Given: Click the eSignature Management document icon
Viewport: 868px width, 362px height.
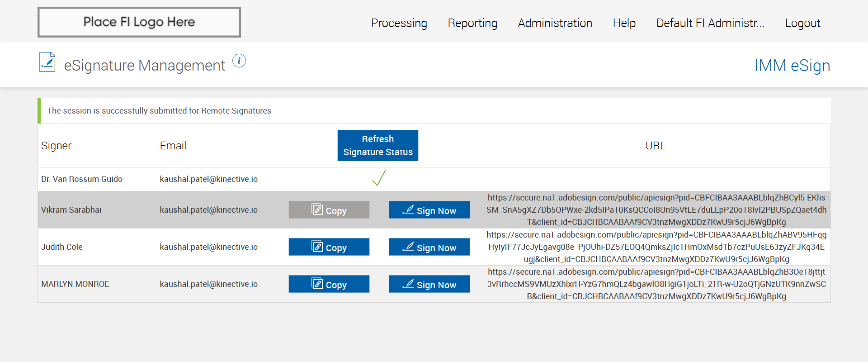Looking at the screenshot, I should click(47, 62).
